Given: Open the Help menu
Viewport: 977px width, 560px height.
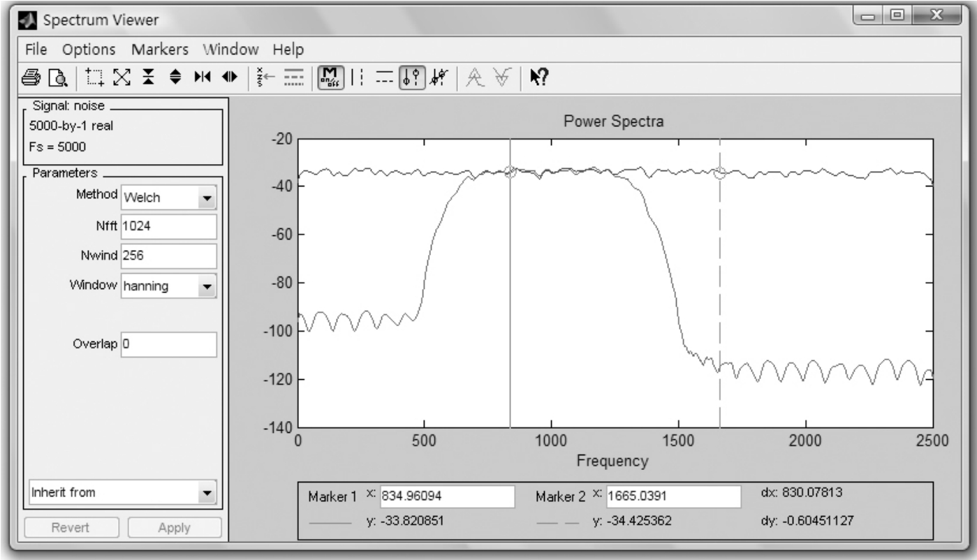Looking at the screenshot, I should 288,50.
